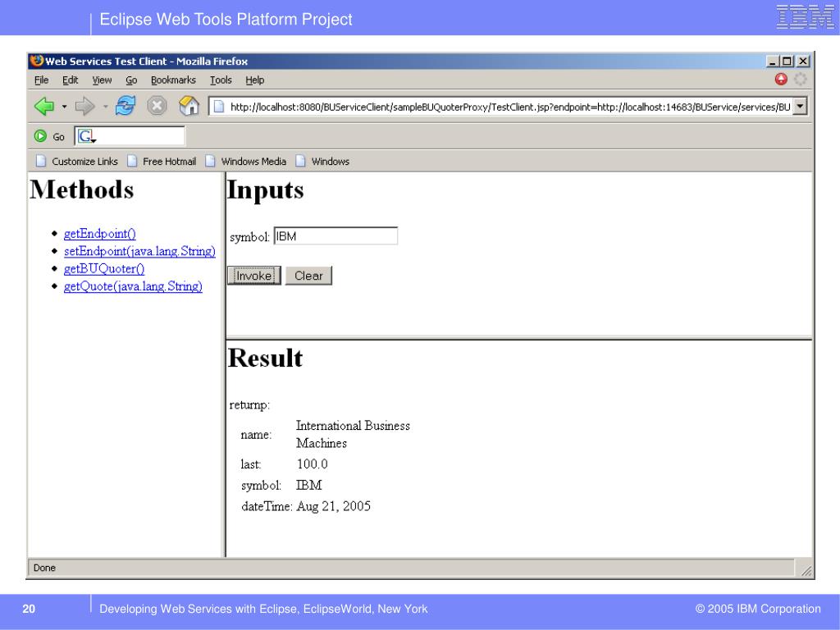Open the View menu

tap(102, 80)
